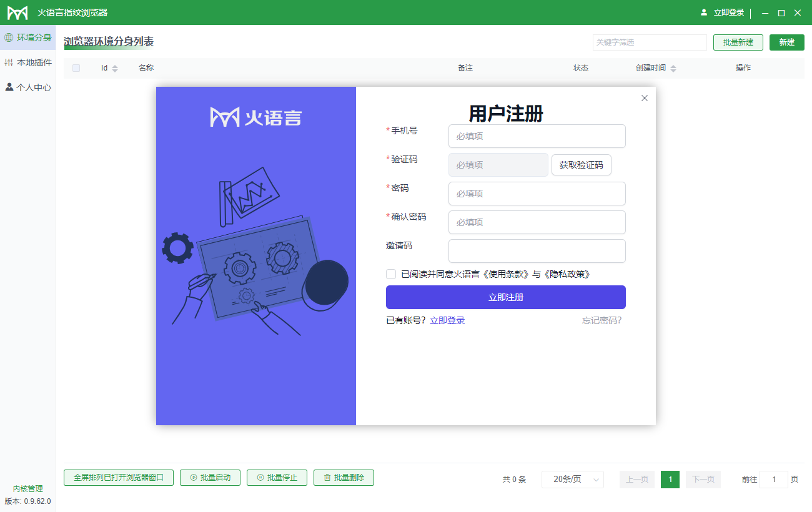Click the 忘记密码 link
Screen dimensions: 812x512
(x=602, y=320)
